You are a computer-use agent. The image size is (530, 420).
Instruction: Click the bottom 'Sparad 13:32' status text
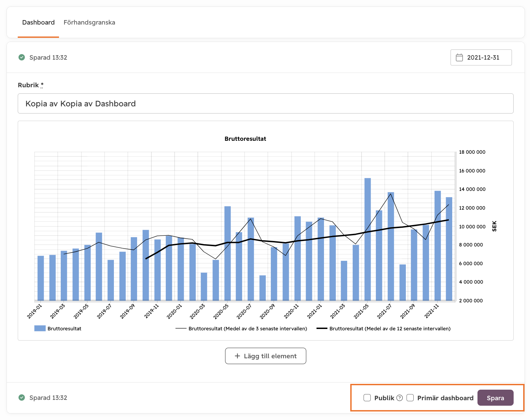point(48,397)
